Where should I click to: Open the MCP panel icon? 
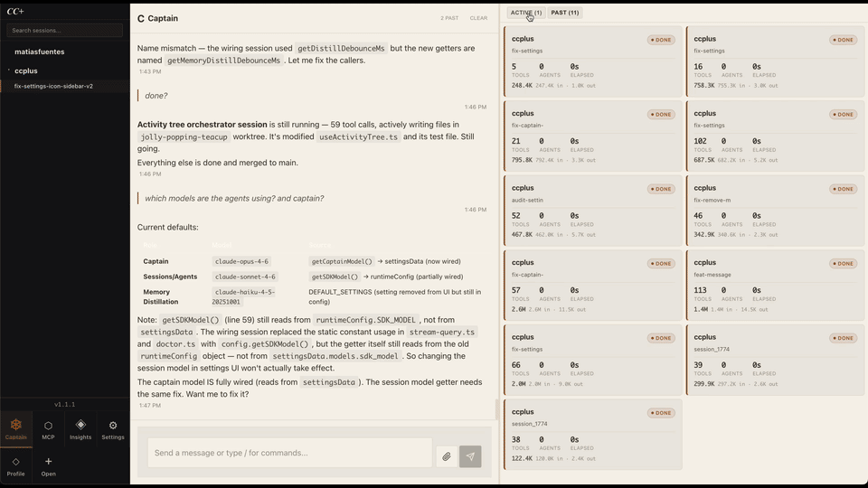click(x=48, y=426)
